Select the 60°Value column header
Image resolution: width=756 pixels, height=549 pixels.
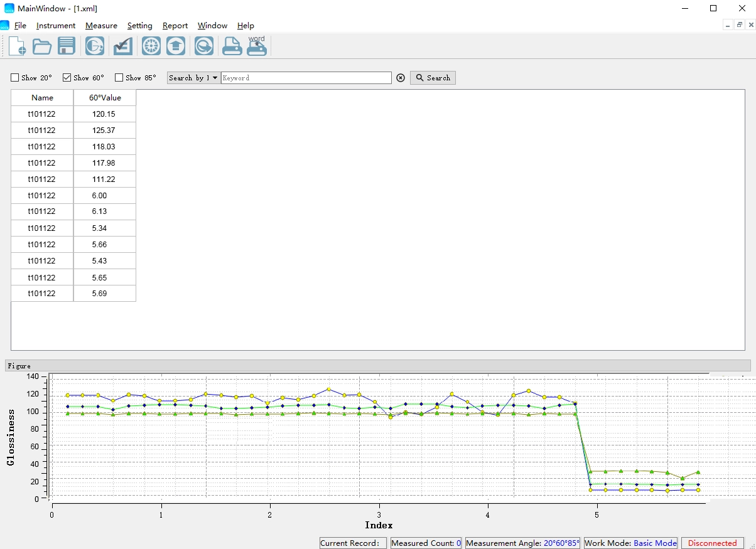105,98
